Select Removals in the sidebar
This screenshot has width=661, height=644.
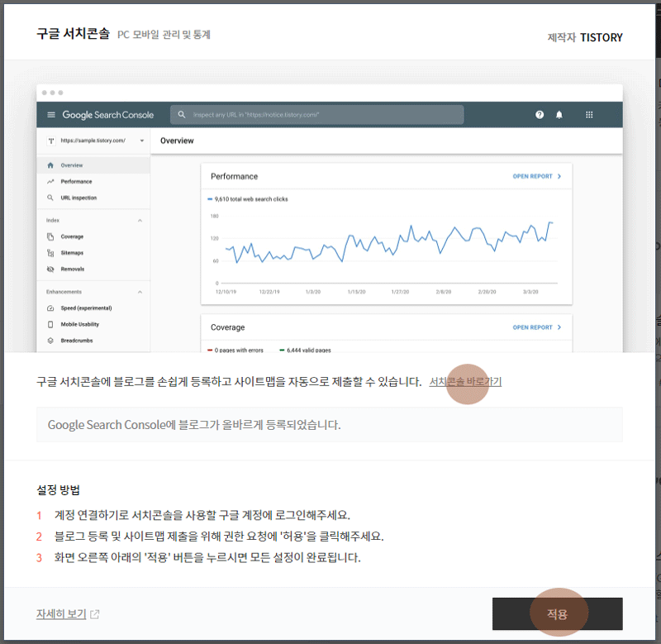pos(93,269)
